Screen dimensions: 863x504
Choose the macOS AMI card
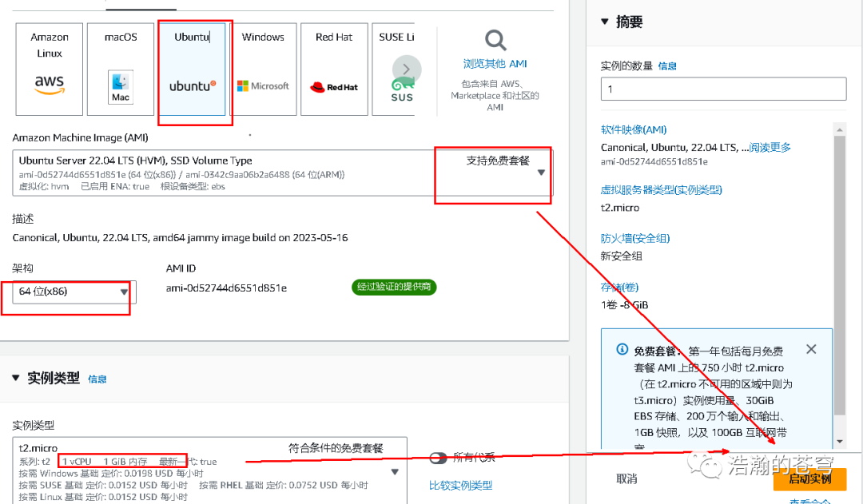(121, 69)
